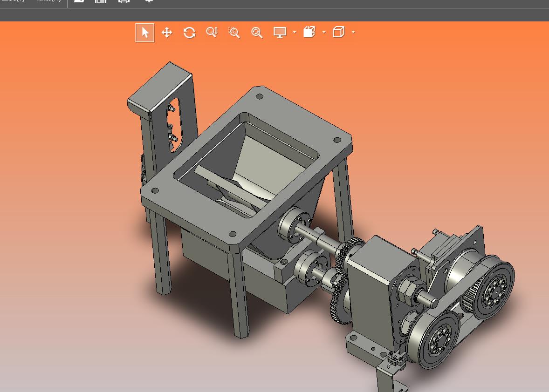Click the Display Style monitor icon
This screenshot has width=549, height=392.
(280, 32)
